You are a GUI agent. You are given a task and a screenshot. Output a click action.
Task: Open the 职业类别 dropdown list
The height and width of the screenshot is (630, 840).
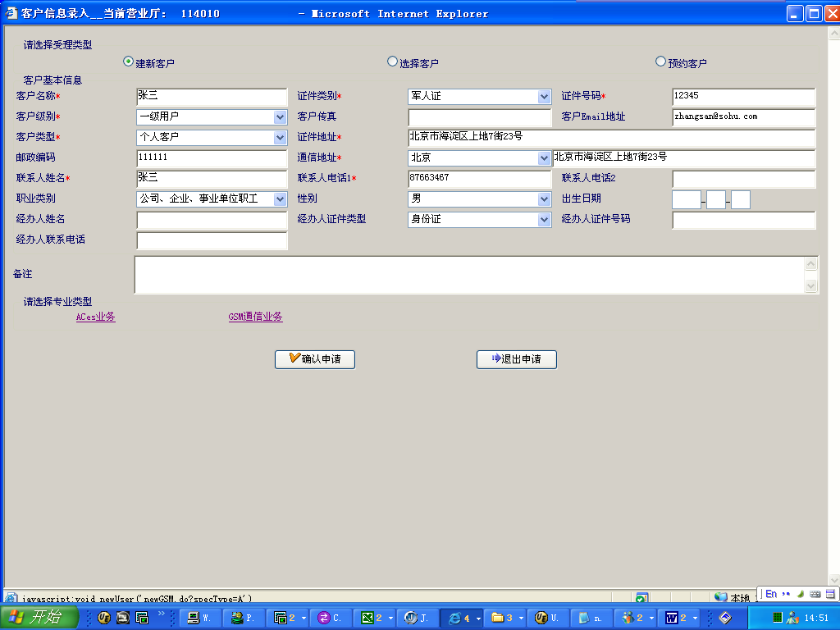280,199
